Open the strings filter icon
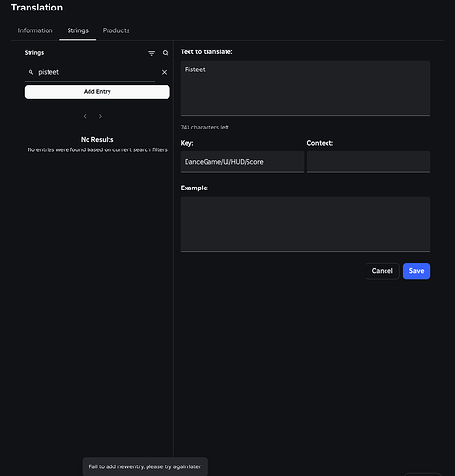The width and height of the screenshot is (455, 476). [152, 53]
